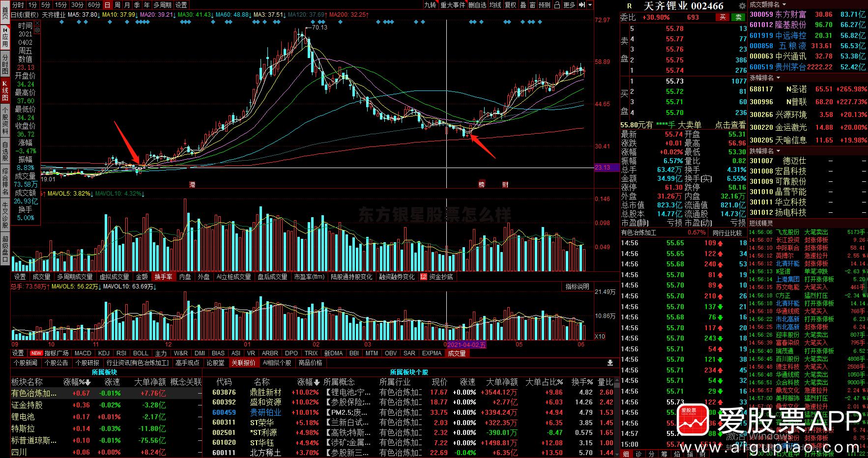Select the 换手率 sub-chart tab

[163, 277]
